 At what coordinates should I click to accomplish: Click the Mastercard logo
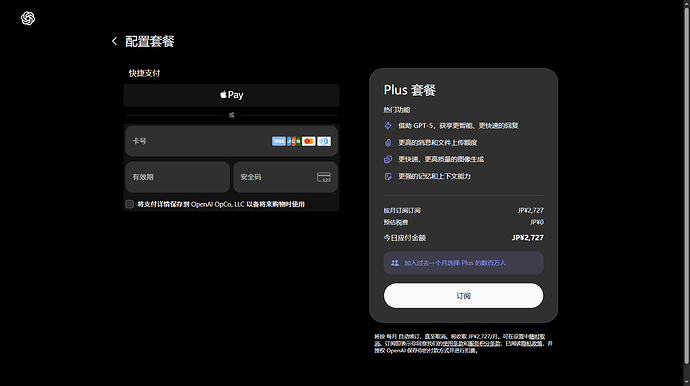coord(309,141)
